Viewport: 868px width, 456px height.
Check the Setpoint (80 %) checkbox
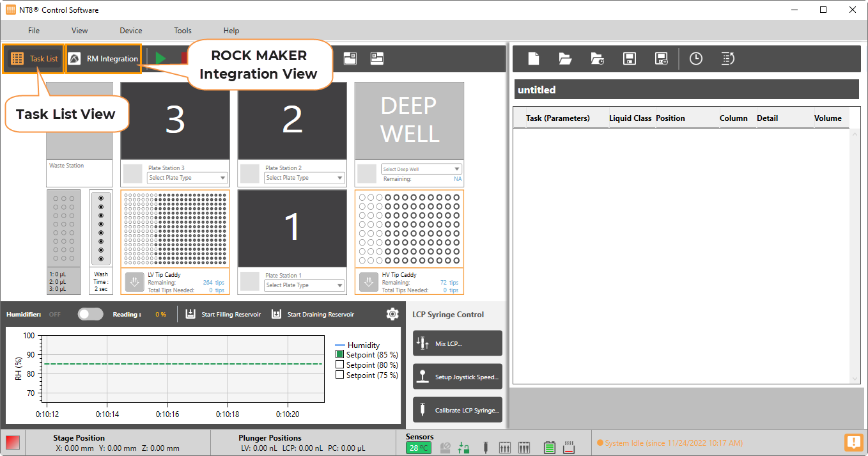tap(340, 365)
